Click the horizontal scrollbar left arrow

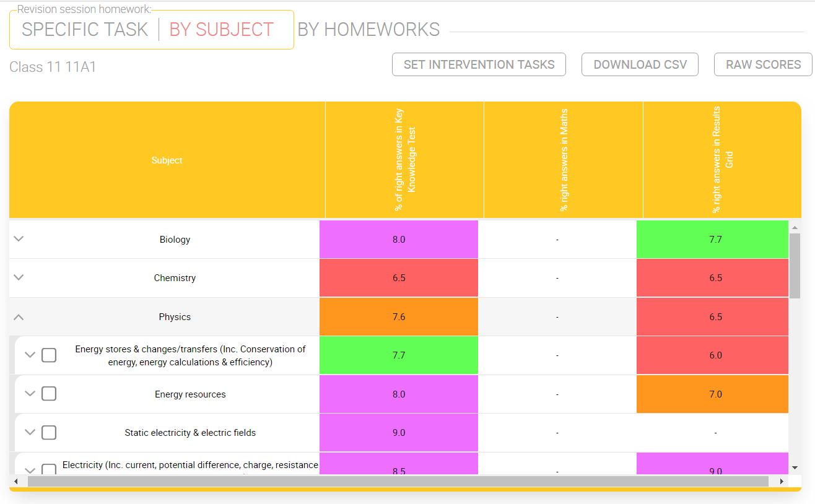(x=16, y=481)
